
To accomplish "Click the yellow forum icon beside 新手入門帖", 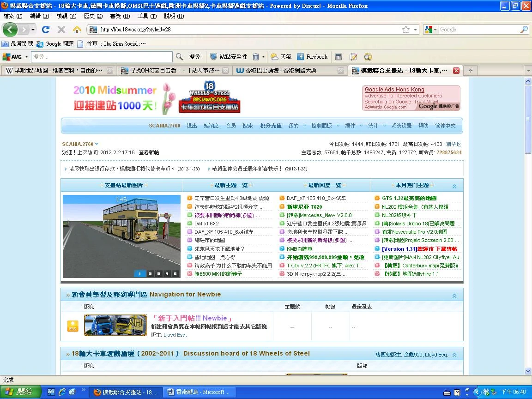I will pyautogui.click(x=73, y=326).
